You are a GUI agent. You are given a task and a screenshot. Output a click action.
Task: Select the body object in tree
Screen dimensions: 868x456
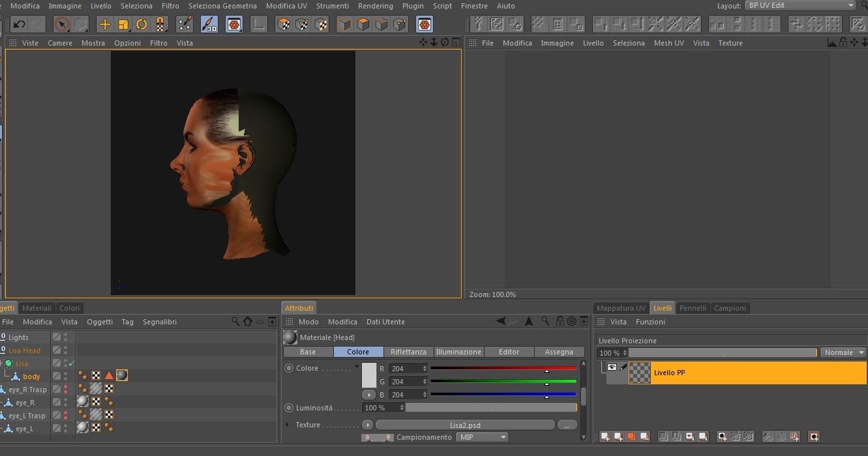click(31, 377)
